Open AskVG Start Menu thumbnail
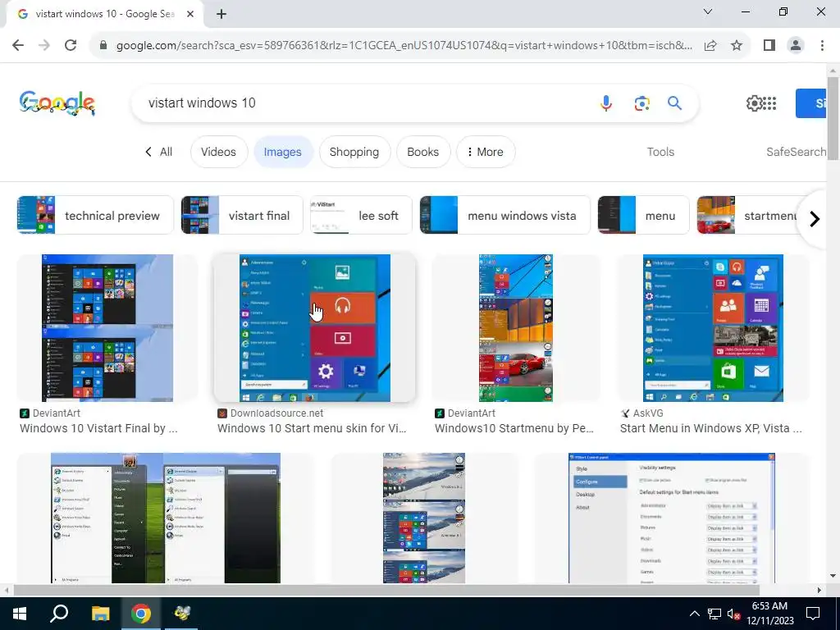Viewport: 840px width, 630px height. [x=713, y=328]
